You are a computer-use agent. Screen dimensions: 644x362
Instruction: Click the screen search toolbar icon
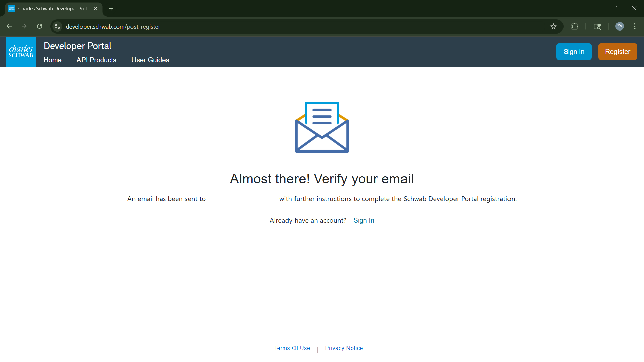[x=597, y=26]
